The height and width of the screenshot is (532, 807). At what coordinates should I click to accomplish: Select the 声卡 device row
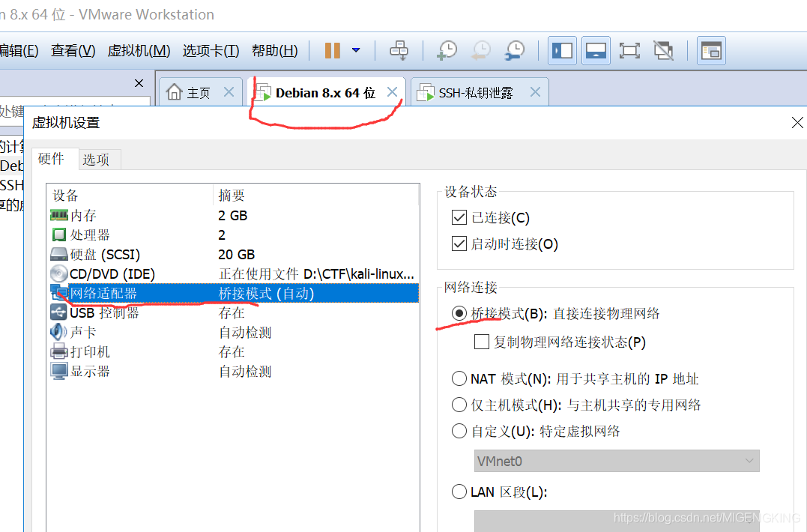tap(234, 333)
